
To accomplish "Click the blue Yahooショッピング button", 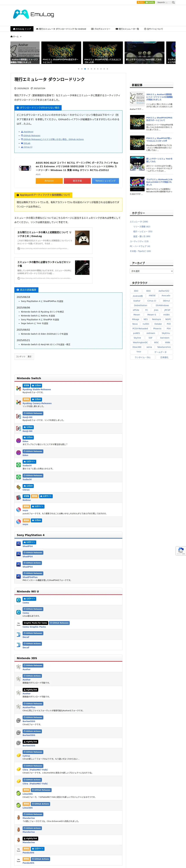I will 105,181.
